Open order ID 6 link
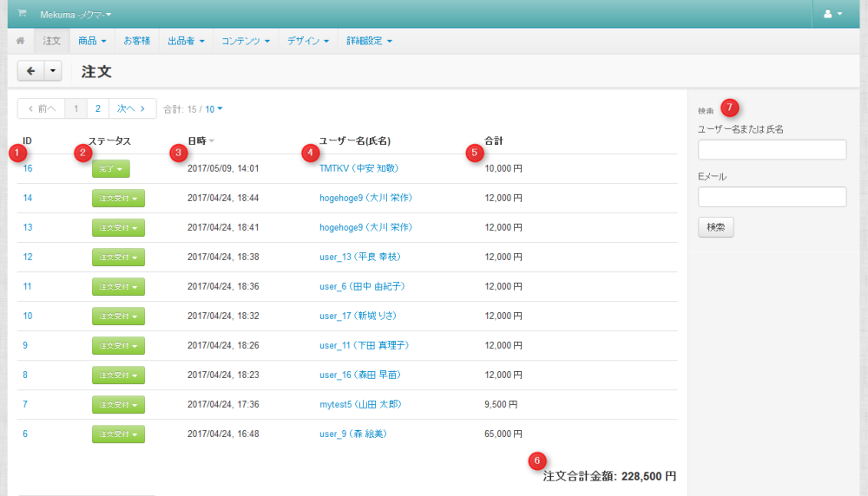 click(25, 434)
